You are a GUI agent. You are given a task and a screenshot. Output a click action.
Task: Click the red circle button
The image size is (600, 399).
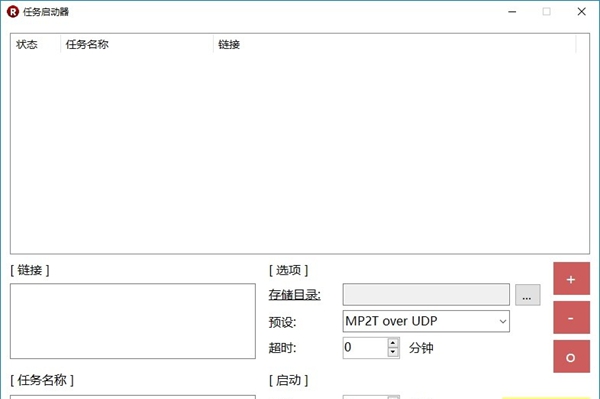click(571, 357)
